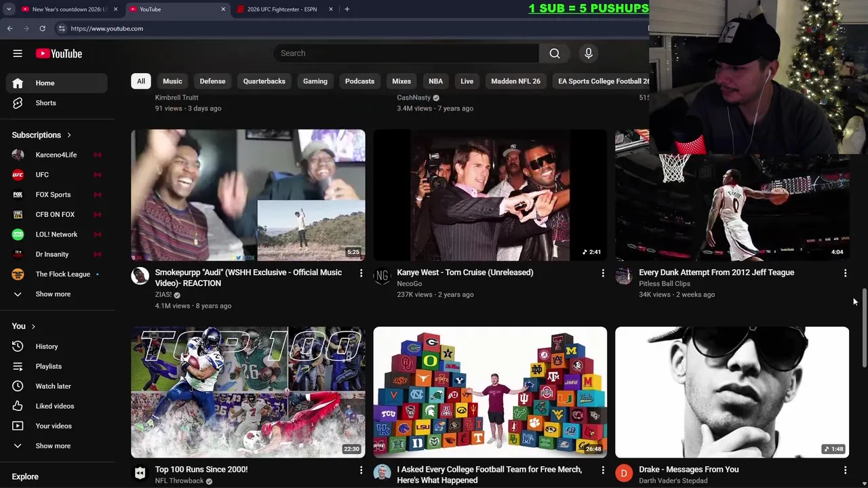
Task: Play the Kanye West Tom Cruise thumbnail
Action: (x=490, y=195)
